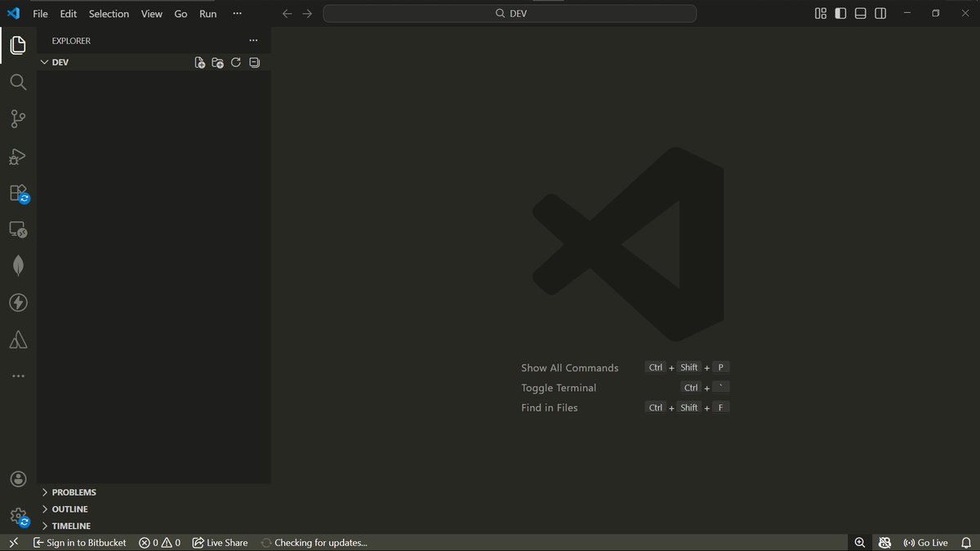Open the Run menu

208,14
